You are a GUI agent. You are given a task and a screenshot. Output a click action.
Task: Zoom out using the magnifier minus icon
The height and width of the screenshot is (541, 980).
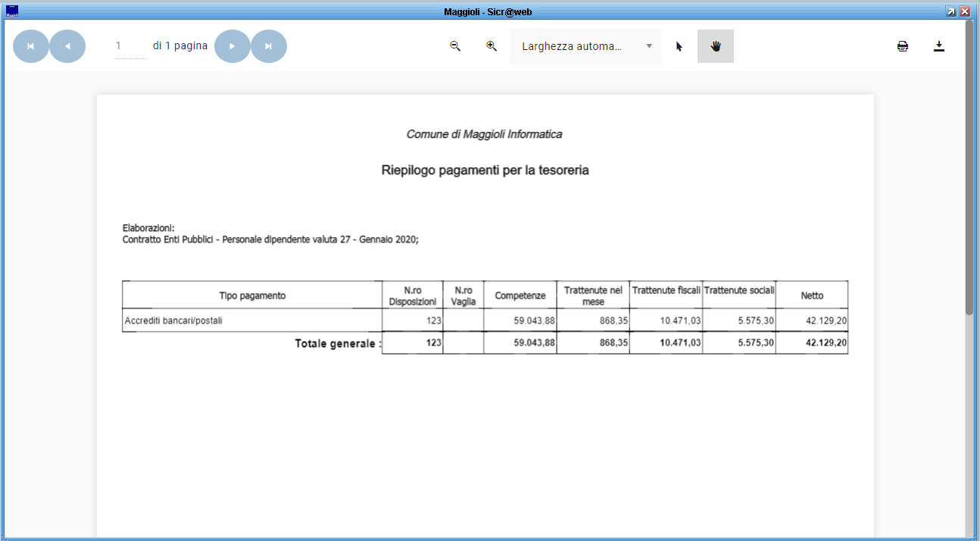coord(455,46)
